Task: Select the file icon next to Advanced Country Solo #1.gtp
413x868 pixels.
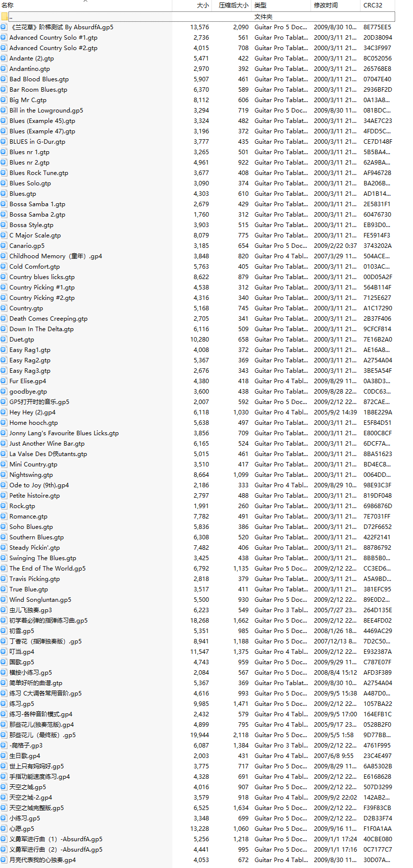Action: (4, 38)
